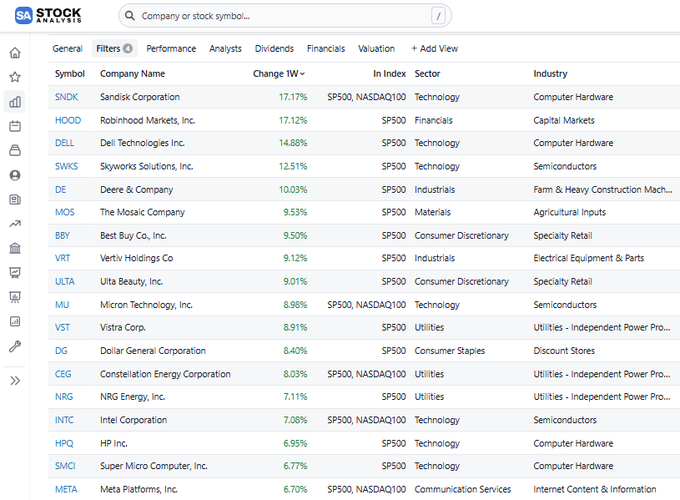Sort by In Index column header

tap(389, 74)
